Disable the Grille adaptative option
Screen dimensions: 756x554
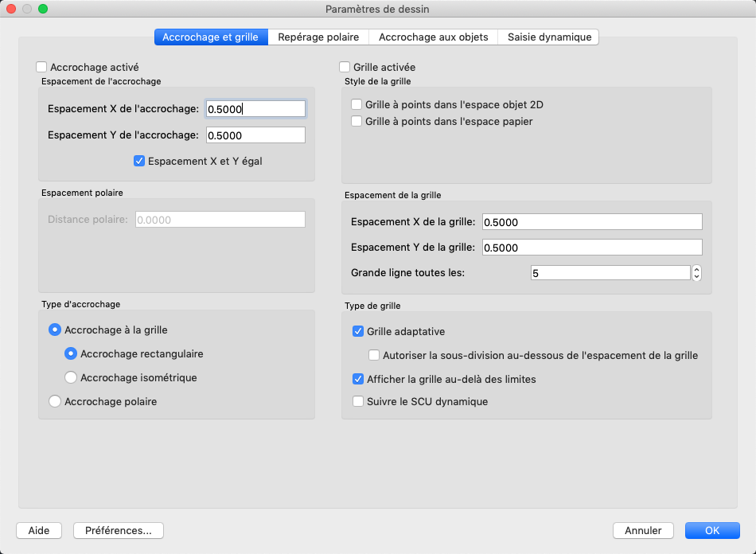click(x=358, y=331)
